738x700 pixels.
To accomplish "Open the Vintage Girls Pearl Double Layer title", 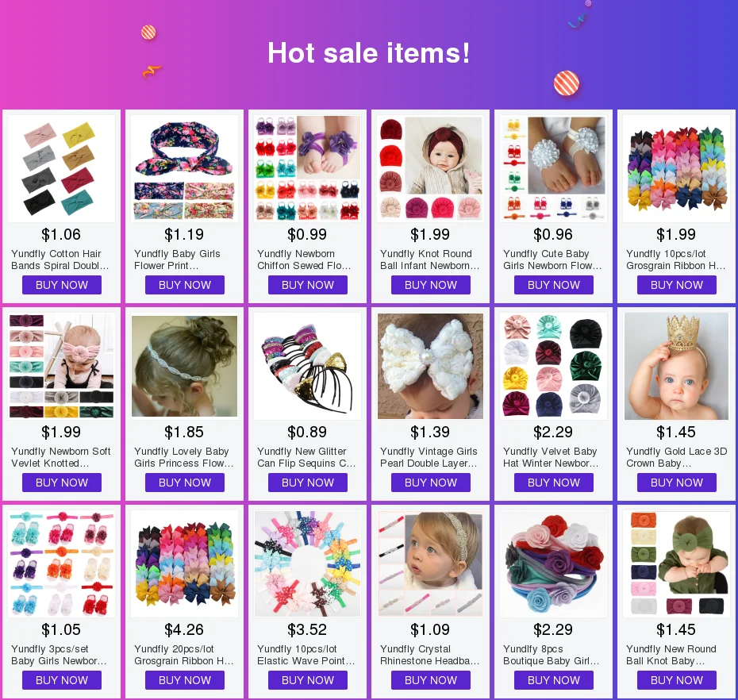I will 429,457.
